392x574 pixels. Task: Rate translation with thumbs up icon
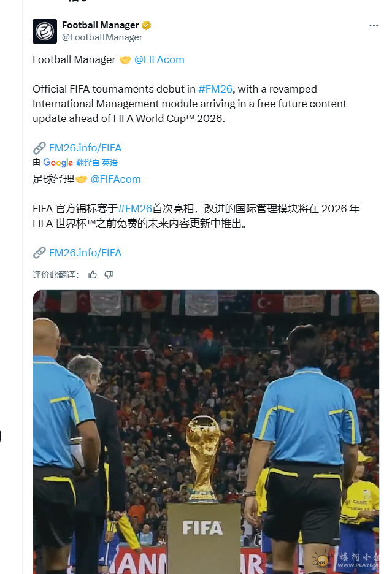pos(92,275)
